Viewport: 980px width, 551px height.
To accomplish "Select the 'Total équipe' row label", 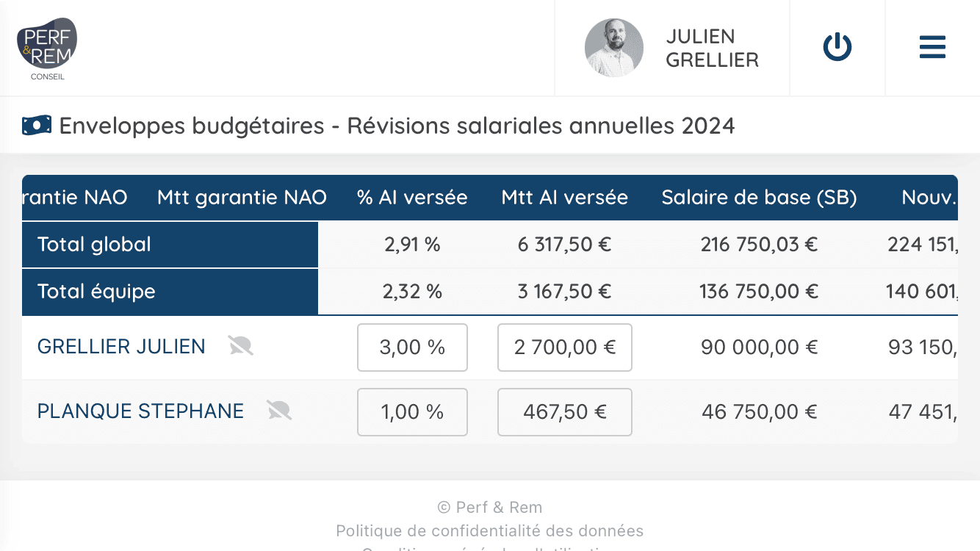I will (x=96, y=292).
